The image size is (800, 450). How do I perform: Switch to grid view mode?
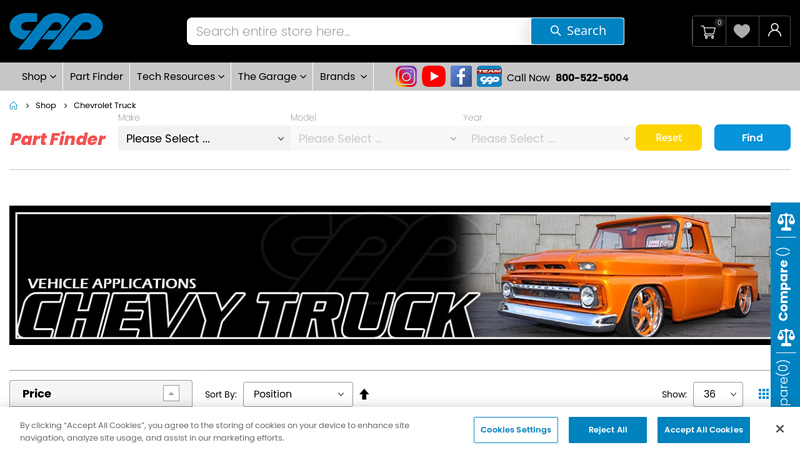(x=763, y=394)
